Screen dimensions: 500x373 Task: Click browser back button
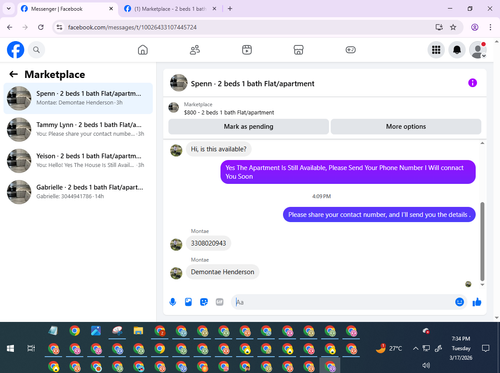(10, 27)
